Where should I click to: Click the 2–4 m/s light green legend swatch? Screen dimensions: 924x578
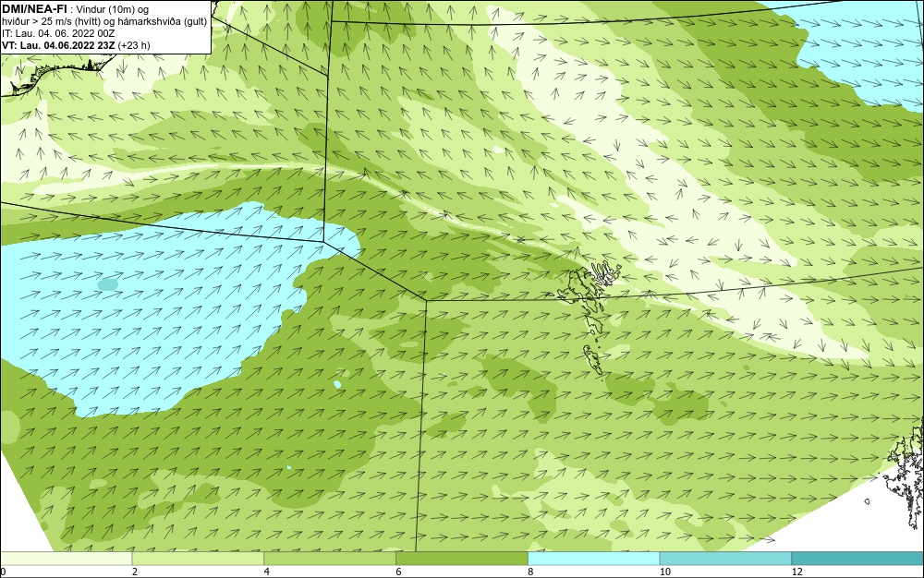click(198, 558)
